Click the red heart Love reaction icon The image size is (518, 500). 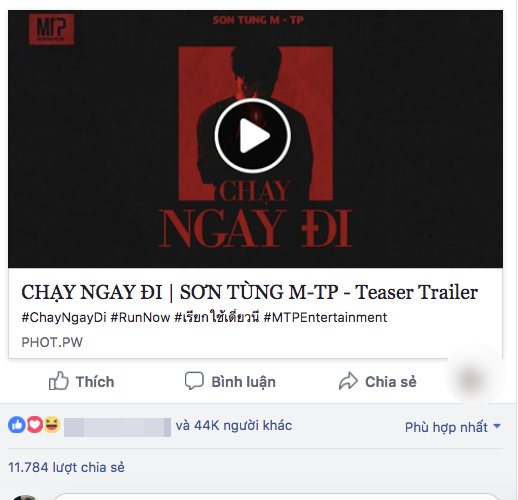34,425
